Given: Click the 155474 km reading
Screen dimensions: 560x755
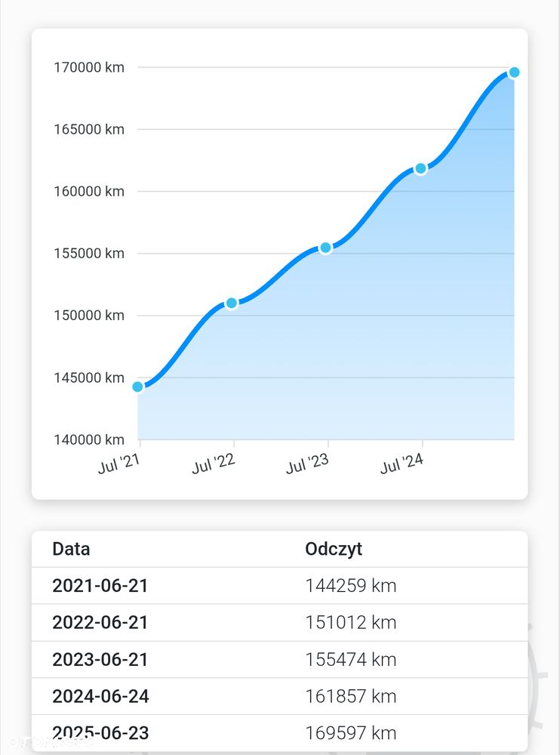Looking at the screenshot, I should click(x=350, y=660).
